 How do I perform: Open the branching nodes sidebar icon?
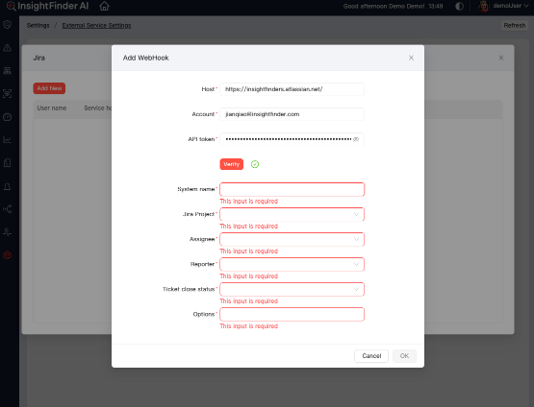(7, 209)
